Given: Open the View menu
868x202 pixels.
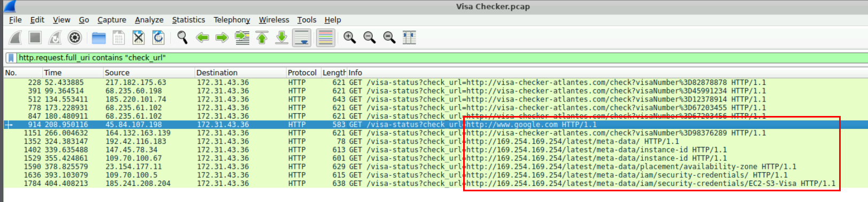Looking at the screenshot, I should pyautogui.click(x=62, y=20).
